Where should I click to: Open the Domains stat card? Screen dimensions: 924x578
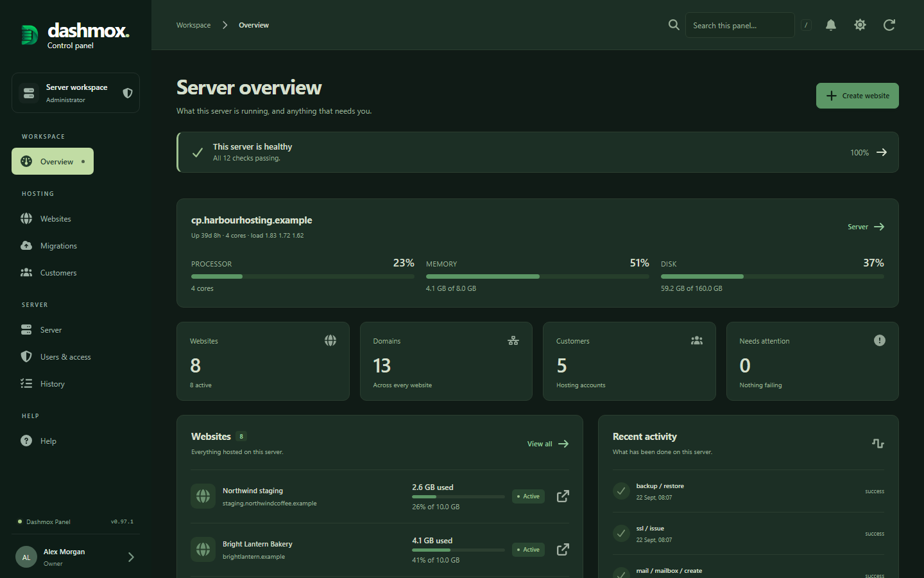click(x=446, y=362)
